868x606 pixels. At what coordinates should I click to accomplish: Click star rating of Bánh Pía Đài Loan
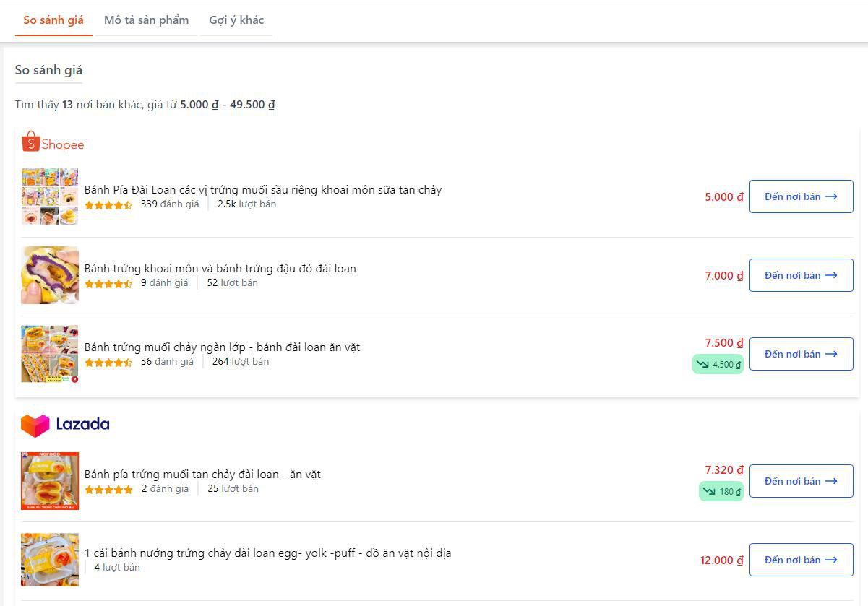coord(108,205)
